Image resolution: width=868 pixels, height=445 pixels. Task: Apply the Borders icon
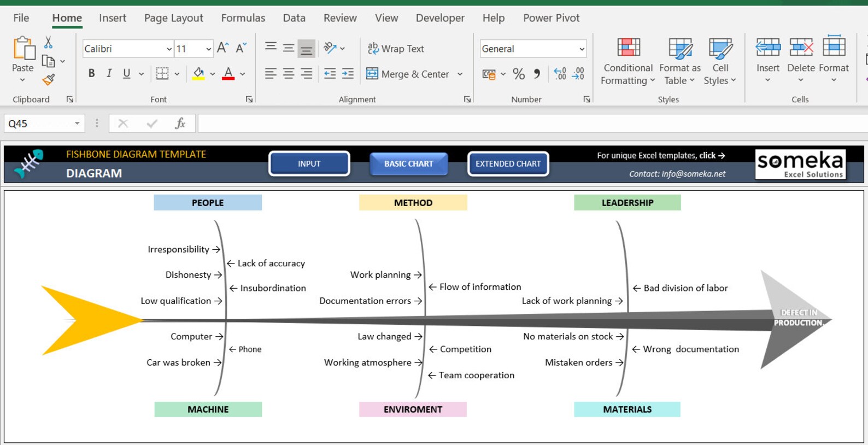pos(162,74)
